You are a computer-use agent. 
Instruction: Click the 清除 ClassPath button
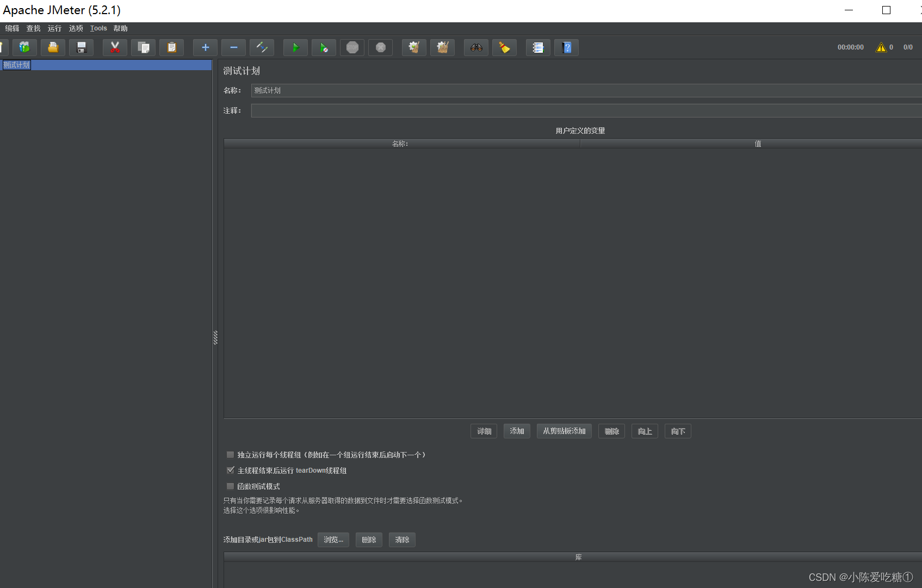402,540
